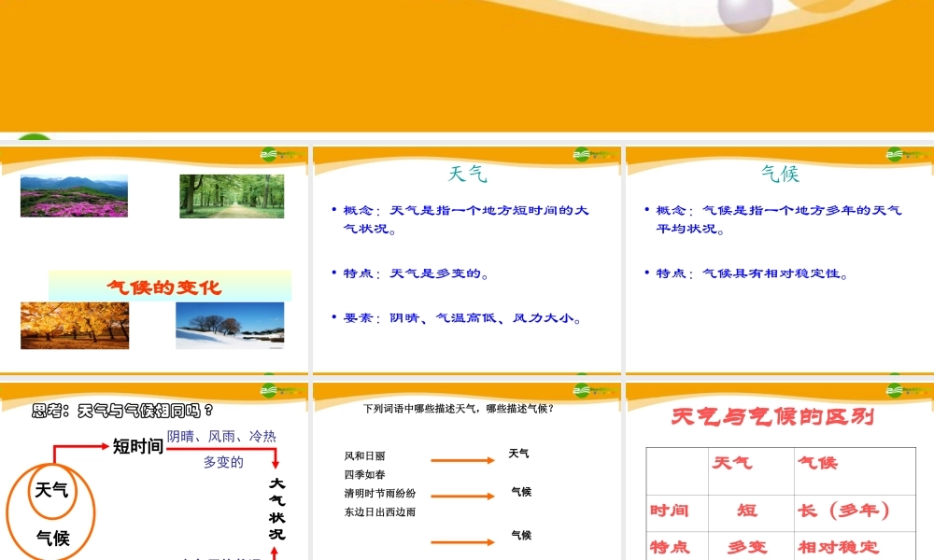Click the 时间 row label in the table

point(669,511)
